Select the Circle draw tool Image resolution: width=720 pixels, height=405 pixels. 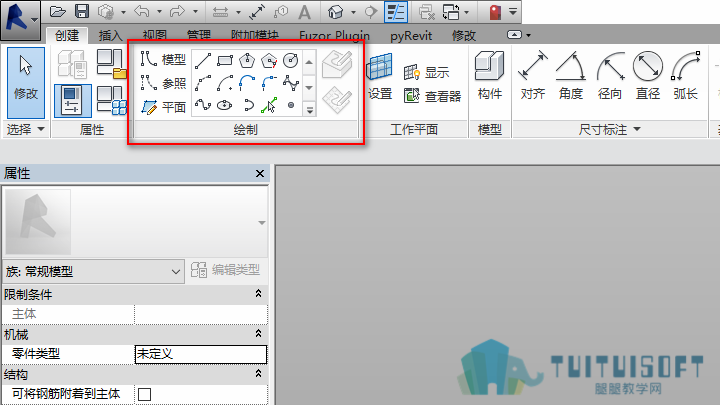pyautogui.click(x=291, y=61)
